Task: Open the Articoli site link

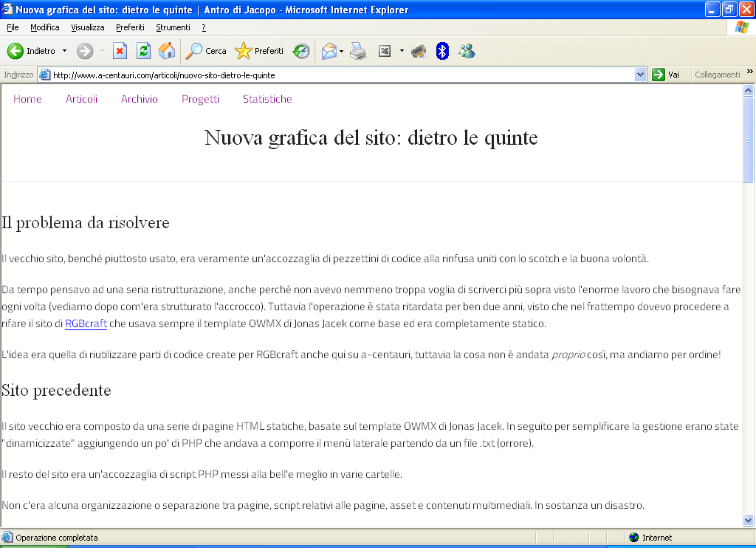Action: [81, 99]
